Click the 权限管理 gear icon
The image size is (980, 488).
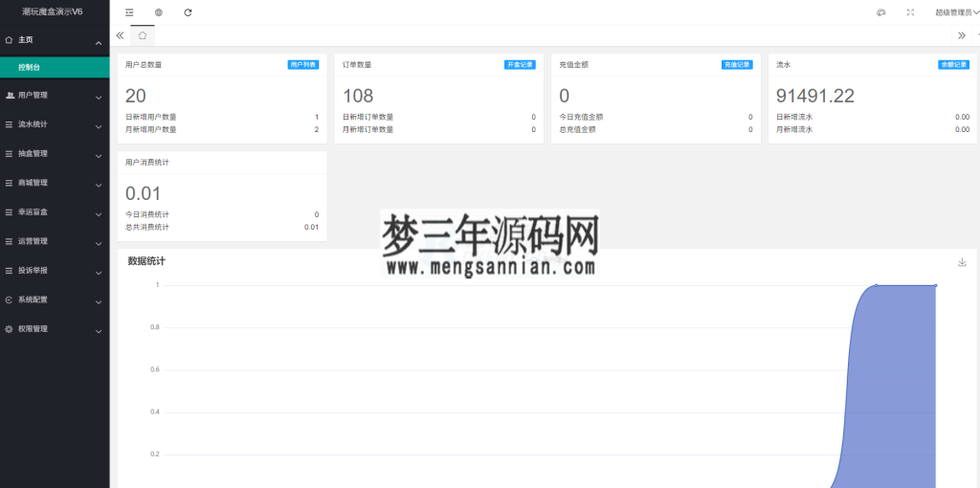click(9, 328)
